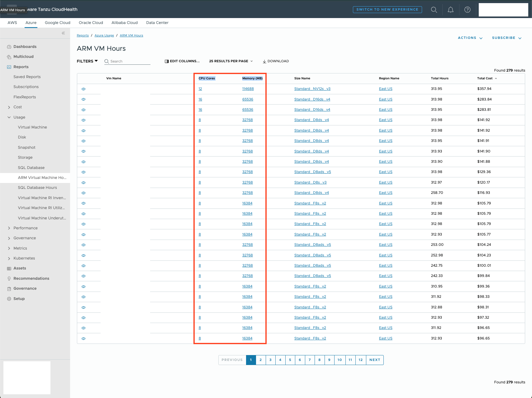Open Setup gear in sidebar
This screenshot has width=532, height=398.
coord(9,299)
